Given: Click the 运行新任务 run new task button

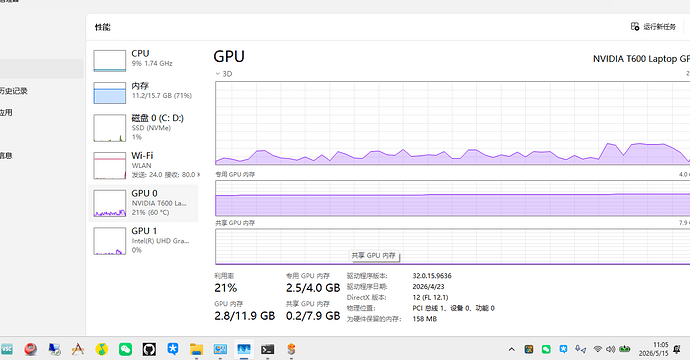Looking at the screenshot, I should coord(653,27).
